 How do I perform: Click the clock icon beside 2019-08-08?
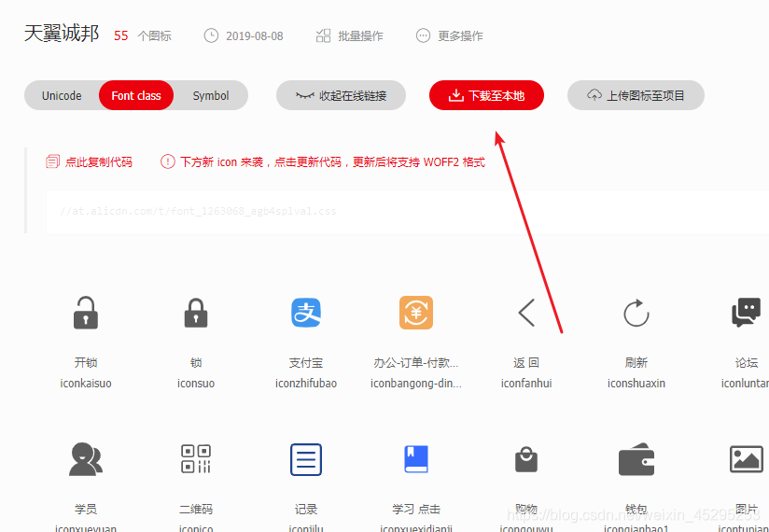pos(211,35)
